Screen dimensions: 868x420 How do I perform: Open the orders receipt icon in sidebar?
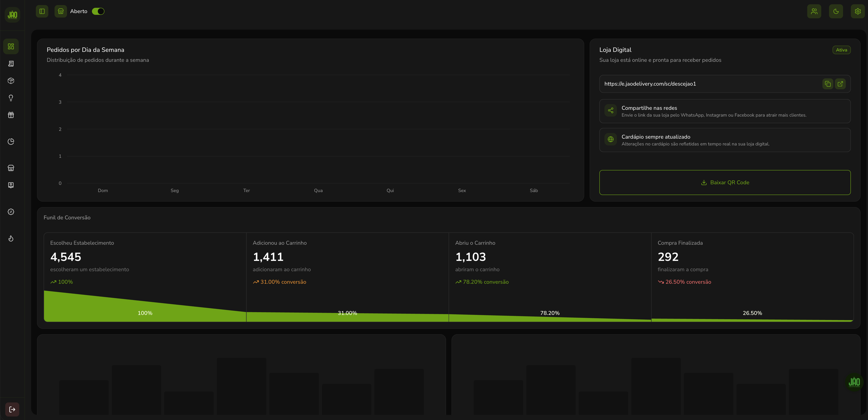[11, 64]
